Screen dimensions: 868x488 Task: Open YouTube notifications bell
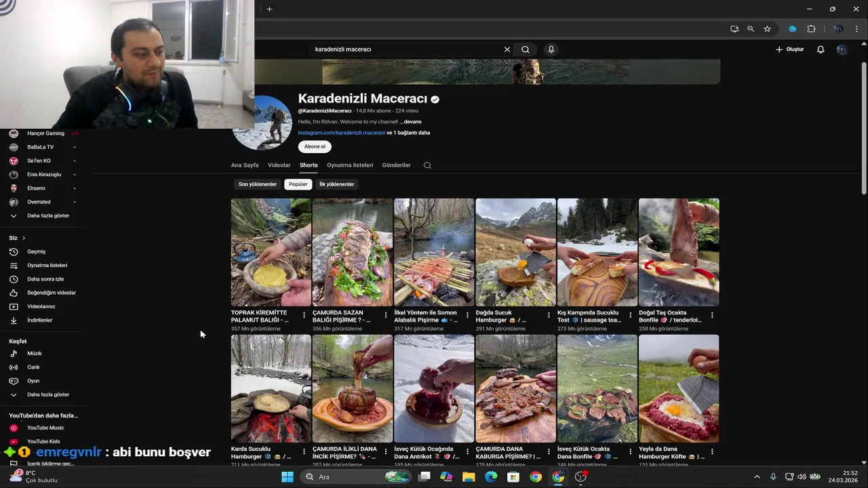click(x=821, y=49)
